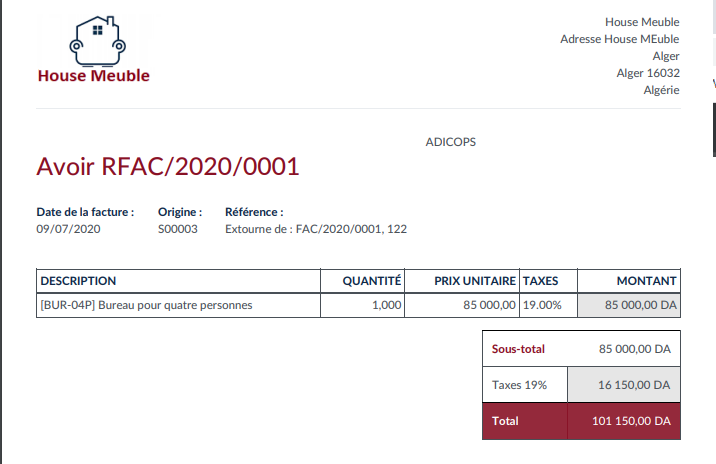Click the red Total amount 101 150,00 DA
Screen dimensions: 716x464
coord(630,421)
